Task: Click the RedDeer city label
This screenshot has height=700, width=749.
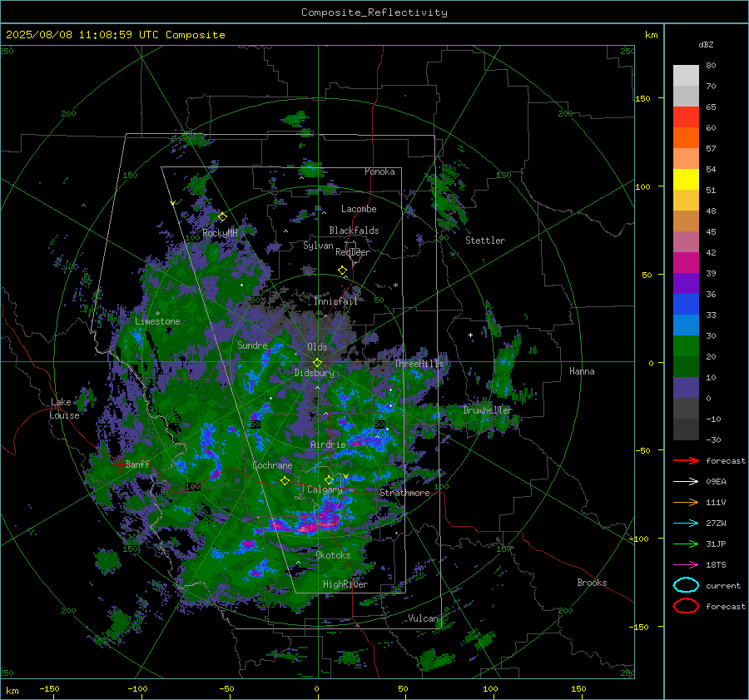Action: [x=353, y=252]
